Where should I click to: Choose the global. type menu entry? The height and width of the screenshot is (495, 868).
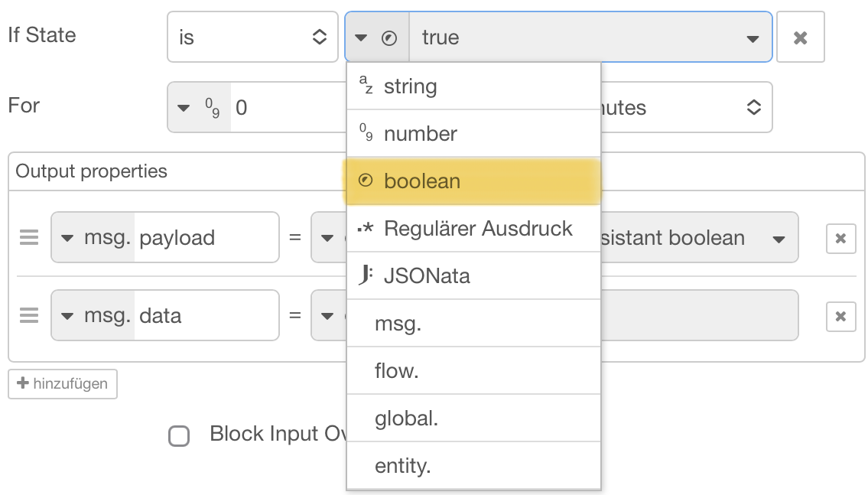[x=406, y=418]
